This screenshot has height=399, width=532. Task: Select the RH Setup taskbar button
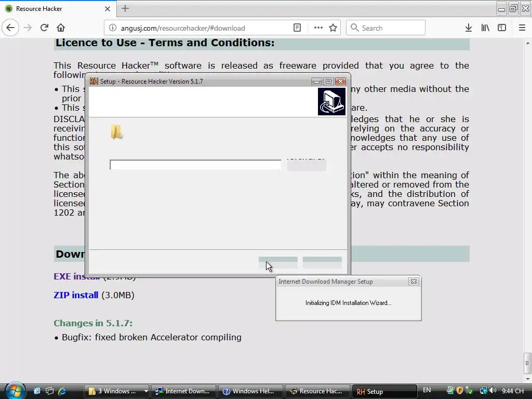click(x=385, y=391)
